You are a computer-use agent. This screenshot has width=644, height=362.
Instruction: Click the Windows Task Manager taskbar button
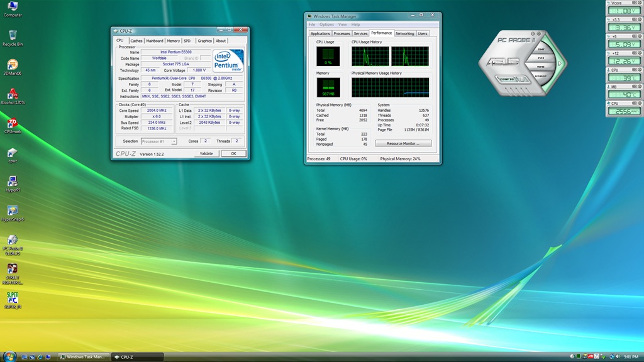pyautogui.click(x=84, y=356)
